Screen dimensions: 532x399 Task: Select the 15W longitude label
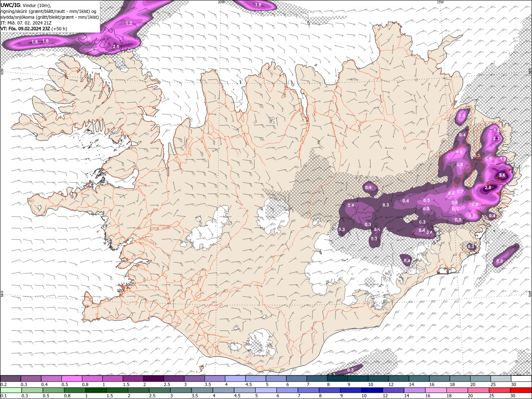pyautogui.click(x=440, y=2)
